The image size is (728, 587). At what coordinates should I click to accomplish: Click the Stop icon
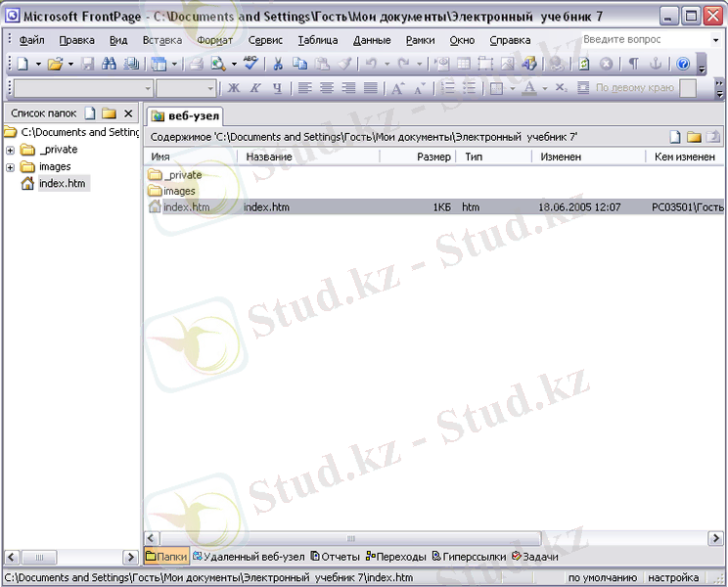point(606,64)
